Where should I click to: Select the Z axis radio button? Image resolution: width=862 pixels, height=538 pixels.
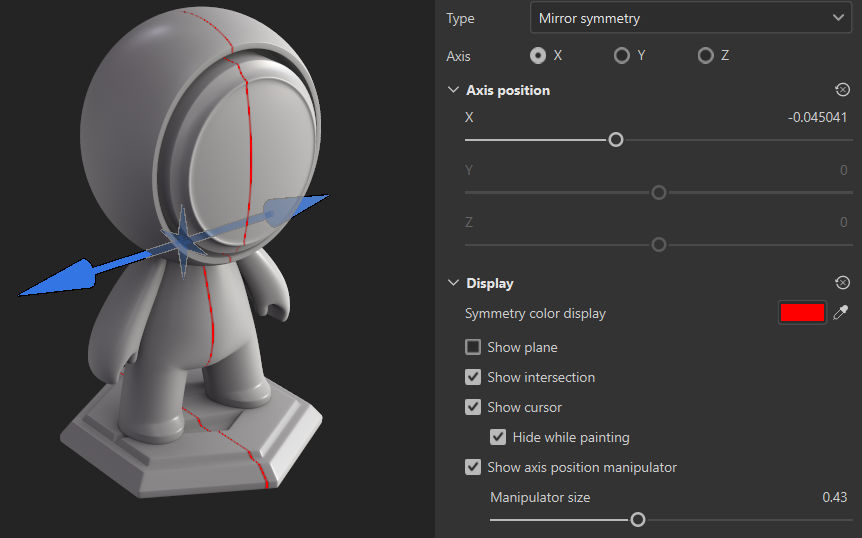[x=705, y=56]
